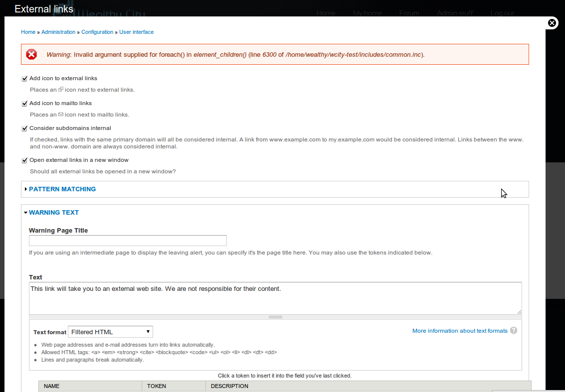The width and height of the screenshot is (565, 392).
Task: Open Home in the site menu
Action: (326, 13)
